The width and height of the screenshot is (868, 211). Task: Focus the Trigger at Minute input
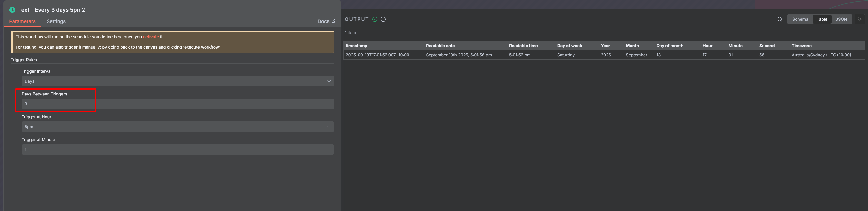pyautogui.click(x=178, y=149)
